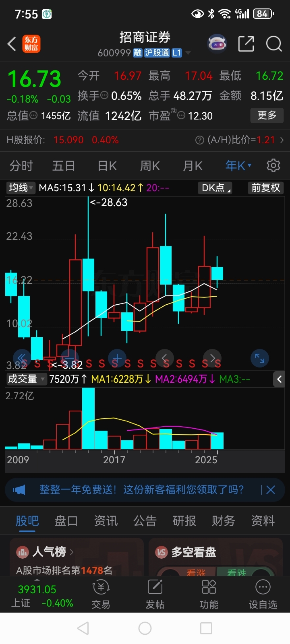
Task: Zoom out chart with minus button
Action: [x=70, y=358]
